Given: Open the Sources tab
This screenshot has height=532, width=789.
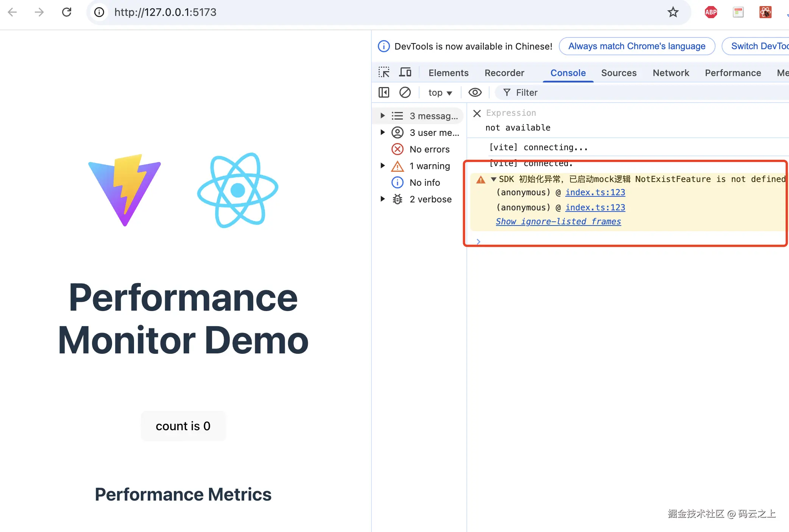Looking at the screenshot, I should 619,73.
